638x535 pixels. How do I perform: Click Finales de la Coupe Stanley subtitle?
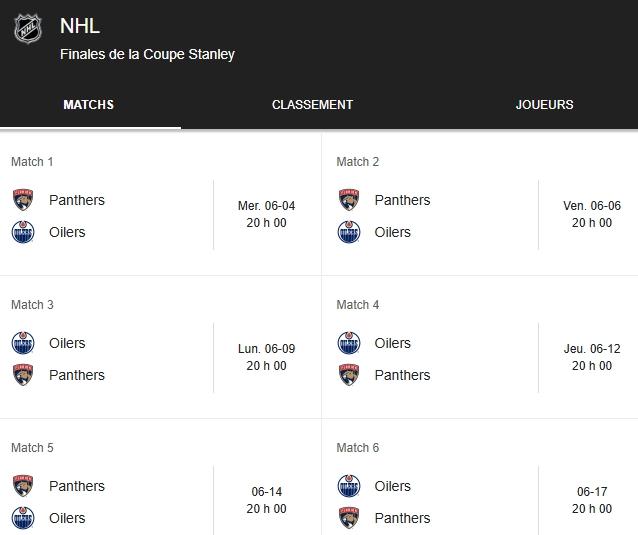click(x=147, y=54)
